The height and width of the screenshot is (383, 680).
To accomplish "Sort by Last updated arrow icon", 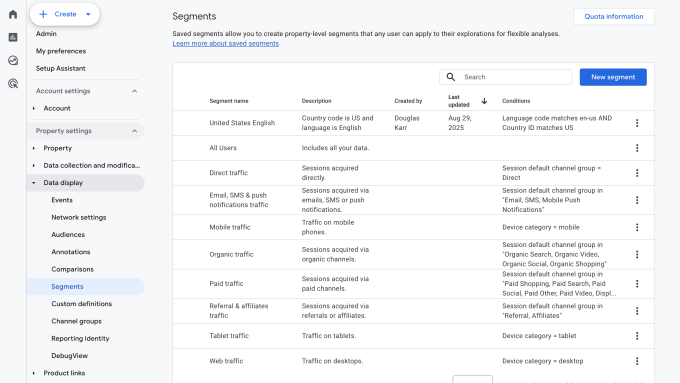I will click(484, 101).
